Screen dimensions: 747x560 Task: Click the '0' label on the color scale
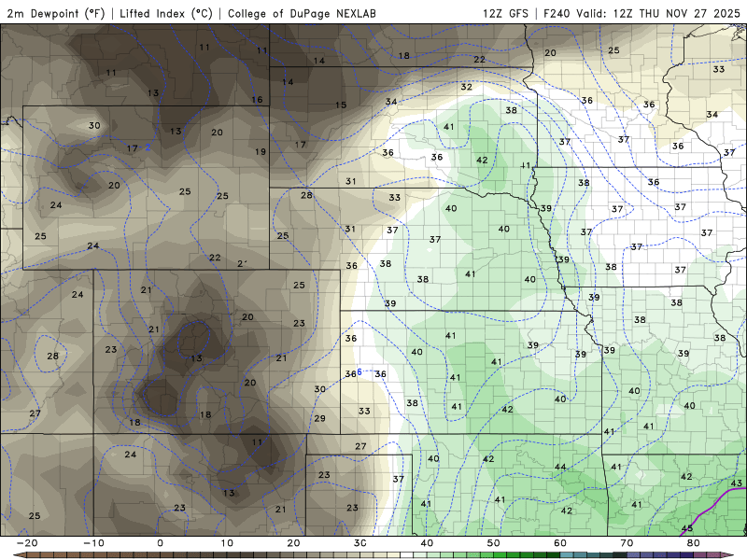coord(160,543)
